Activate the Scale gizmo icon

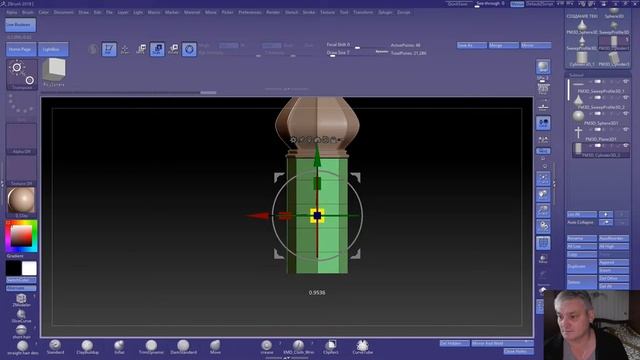[x=157, y=49]
